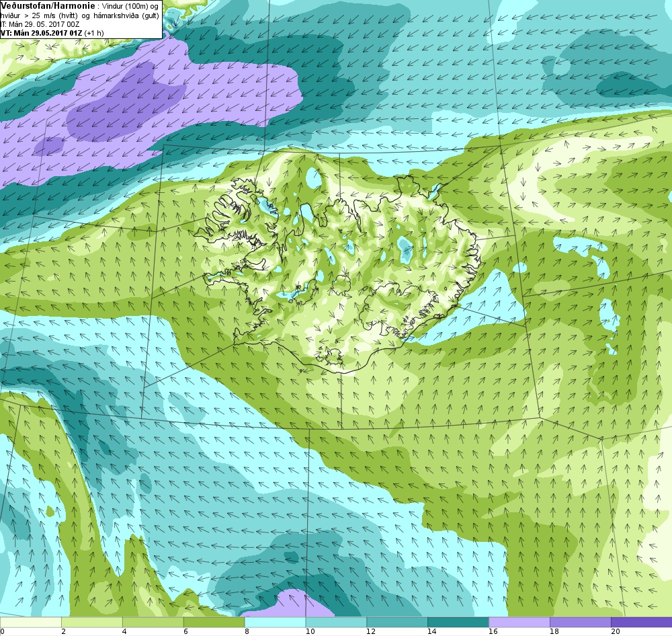Click the legend label '8'
The width and height of the screenshot is (672, 636).
click(x=246, y=631)
